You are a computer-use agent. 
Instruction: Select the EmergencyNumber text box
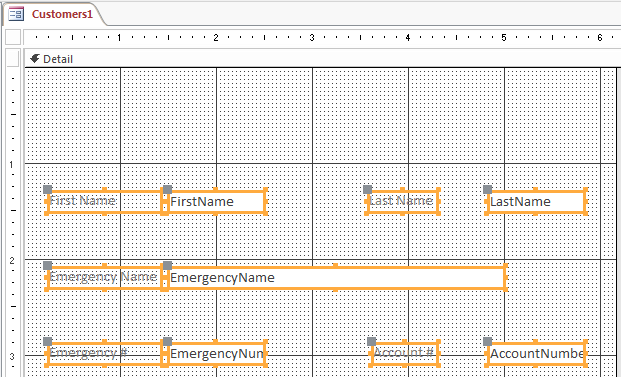pyautogui.click(x=216, y=353)
